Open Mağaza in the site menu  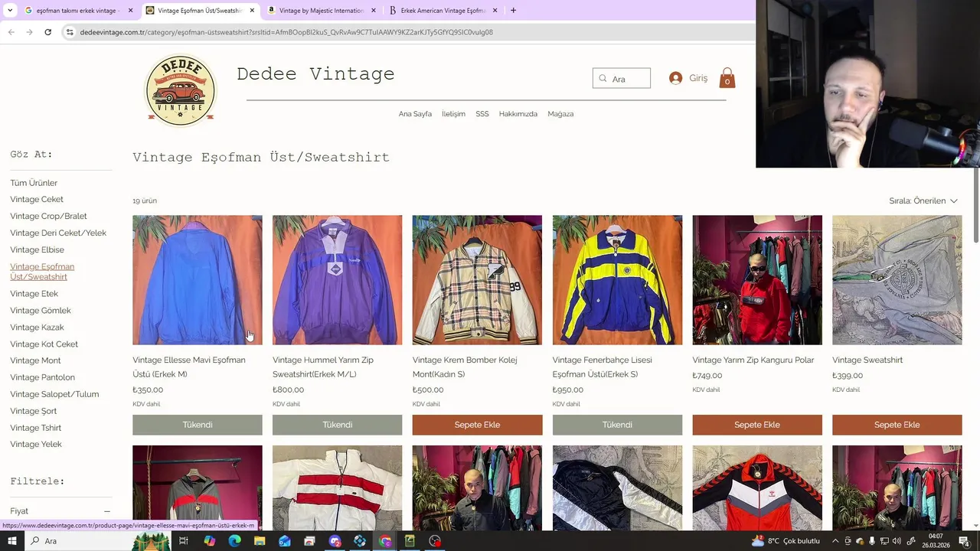point(560,114)
